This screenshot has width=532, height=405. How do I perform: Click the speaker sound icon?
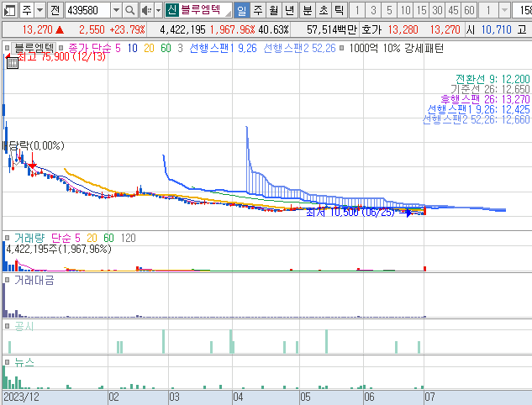[146, 11]
